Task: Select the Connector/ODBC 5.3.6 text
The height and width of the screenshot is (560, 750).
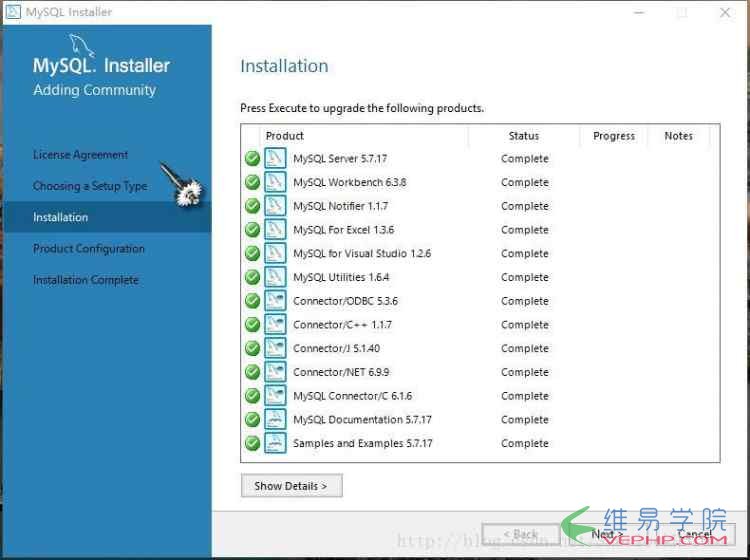Action: point(345,301)
